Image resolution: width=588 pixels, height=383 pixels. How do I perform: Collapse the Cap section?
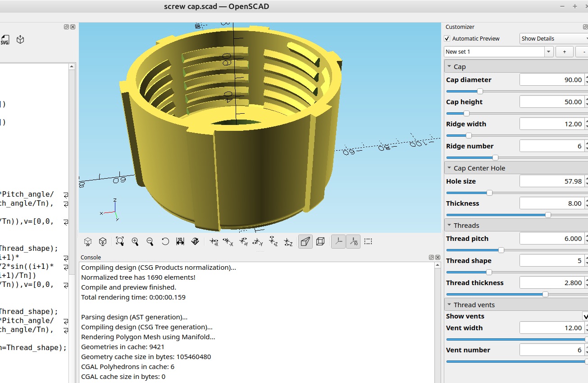pyautogui.click(x=449, y=66)
